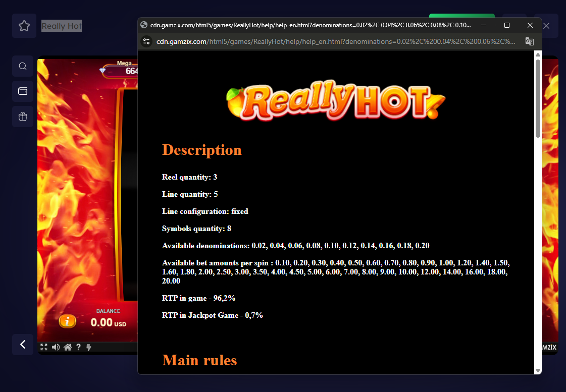
Task: Click the 'Symbols quantity: 8' line
Action: tap(197, 229)
